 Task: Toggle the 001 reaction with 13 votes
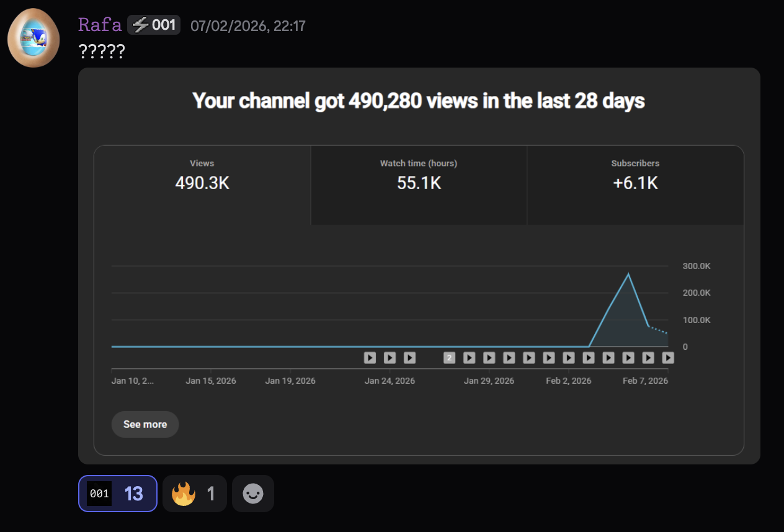[118, 494]
